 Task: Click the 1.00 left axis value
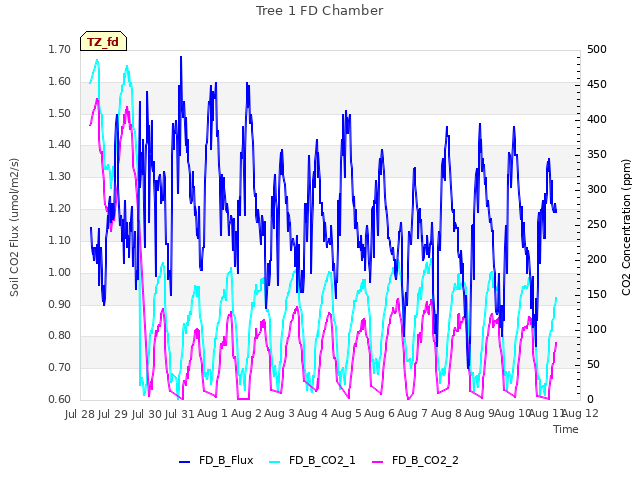pos(59,273)
